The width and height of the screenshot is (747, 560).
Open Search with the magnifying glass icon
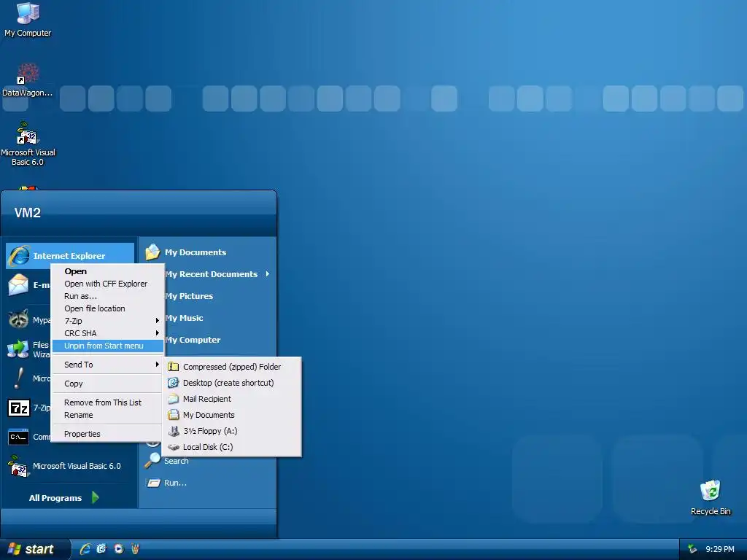point(167,461)
